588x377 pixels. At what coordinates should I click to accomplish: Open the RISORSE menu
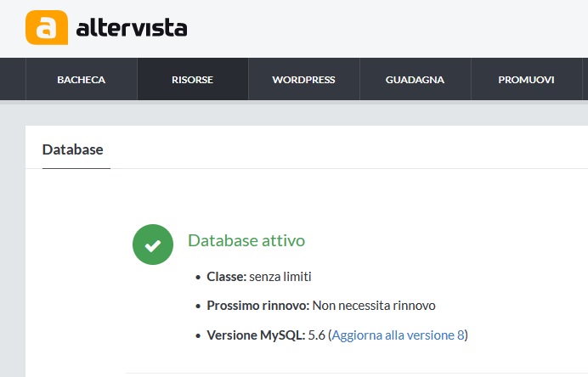192,80
